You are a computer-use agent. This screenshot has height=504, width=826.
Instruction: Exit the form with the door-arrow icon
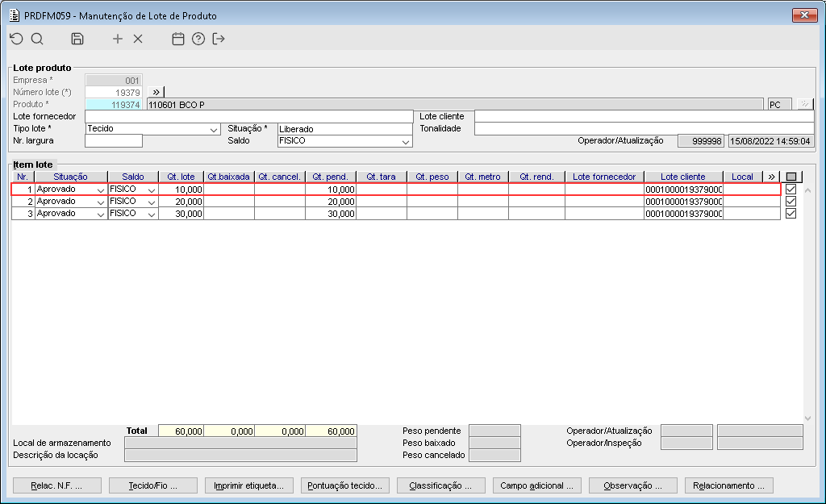(219, 39)
